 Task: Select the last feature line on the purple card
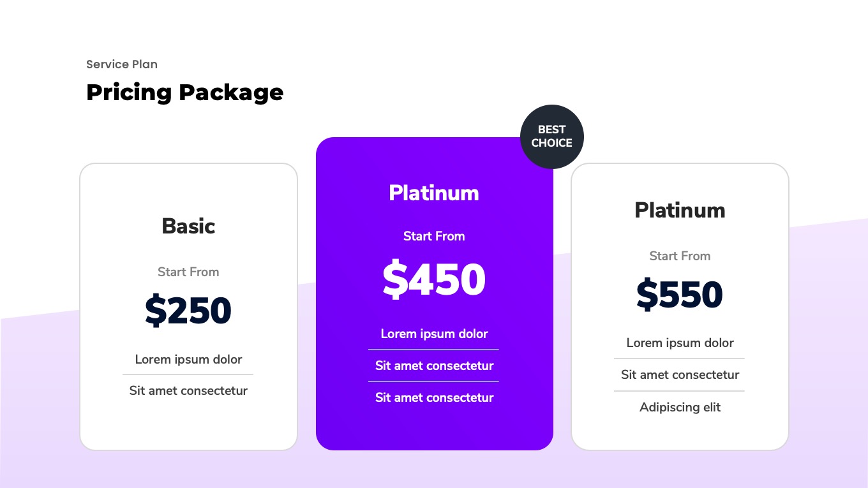coord(434,397)
